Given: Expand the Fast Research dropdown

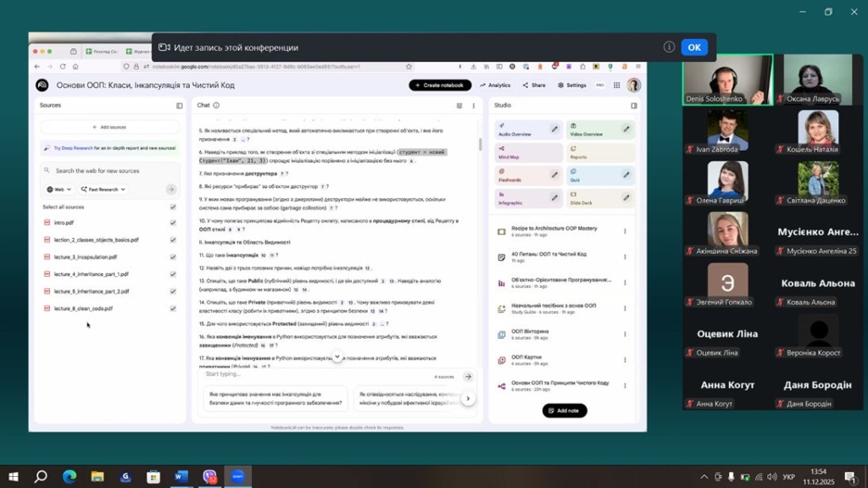Looking at the screenshot, I should coord(105,190).
